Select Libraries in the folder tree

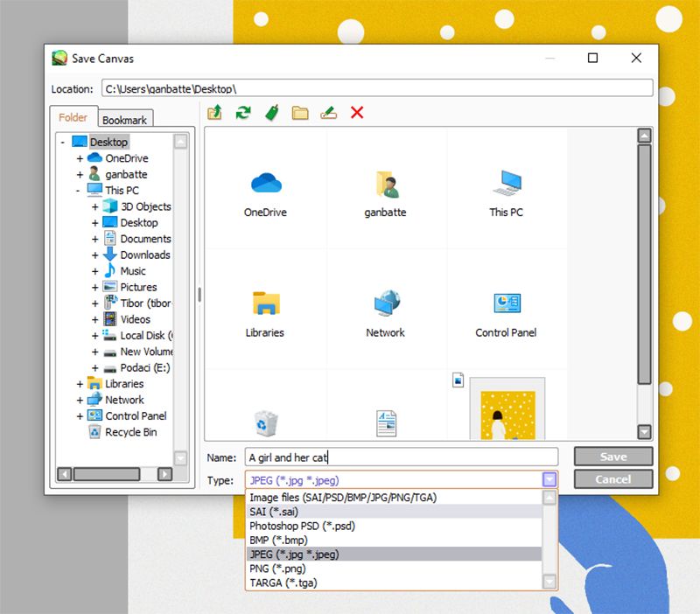pyautogui.click(x=124, y=384)
